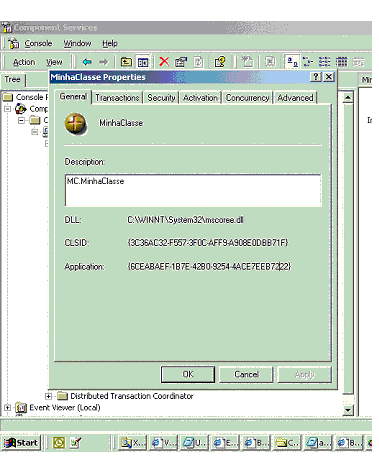Switch to the Security tab
Image resolution: width=379 pixels, height=457 pixels.
point(161,98)
